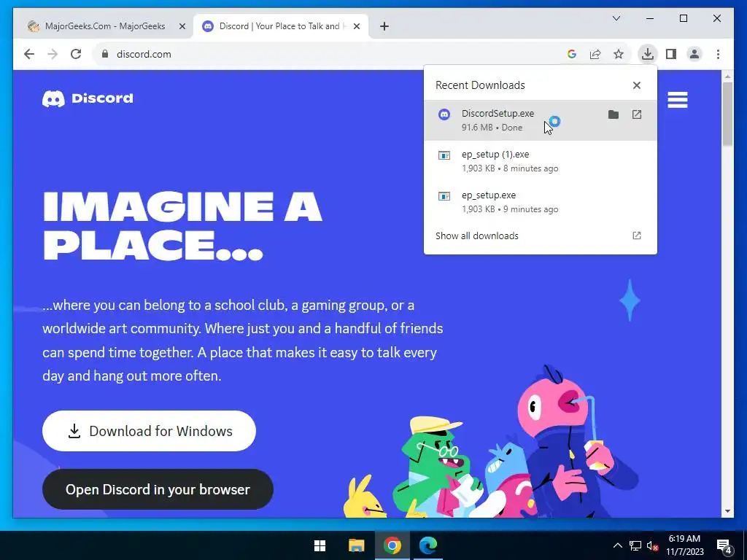Click the scrollbar down arrow
The height and width of the screenshot is (560, 747).
(727, 511)
